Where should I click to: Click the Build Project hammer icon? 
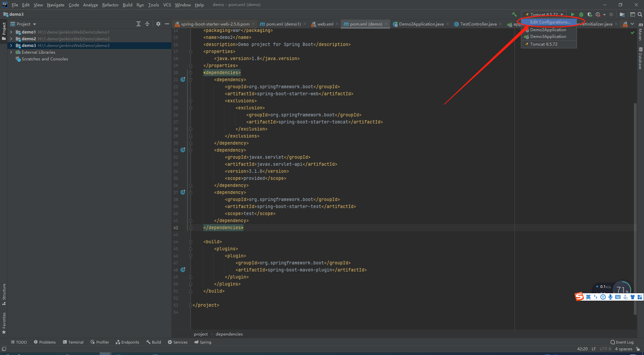pyautogui.click(x=514, y=14)
